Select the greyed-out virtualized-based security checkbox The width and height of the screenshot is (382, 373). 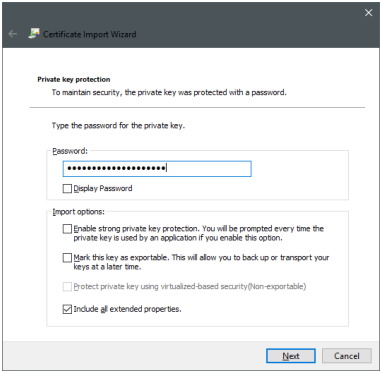click(67, 287)
